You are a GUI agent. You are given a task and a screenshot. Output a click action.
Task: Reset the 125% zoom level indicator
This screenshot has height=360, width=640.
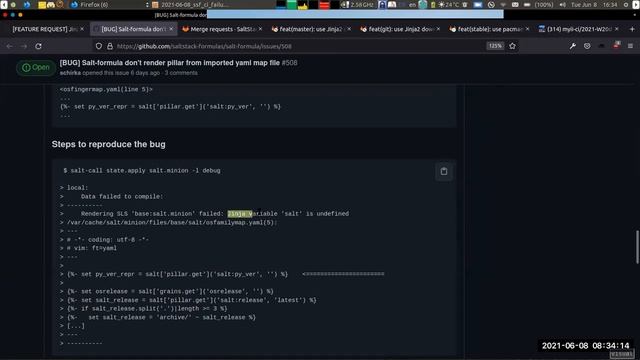click(x=495, y=46)
